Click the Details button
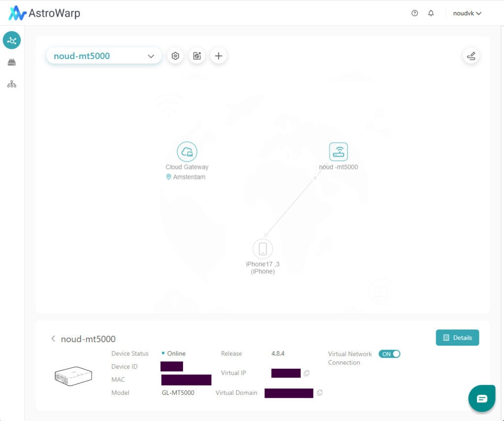The width and height of the screenshot is (504, 421). [x=457, y=338]
